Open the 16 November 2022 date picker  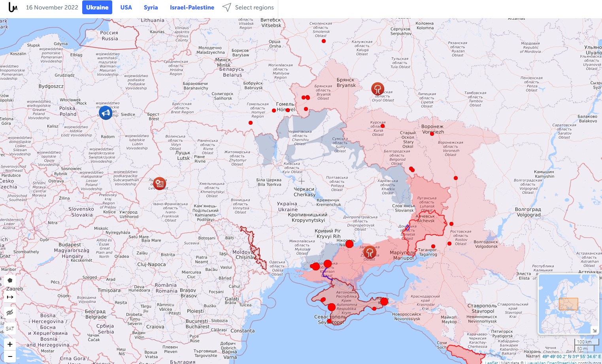52,7
